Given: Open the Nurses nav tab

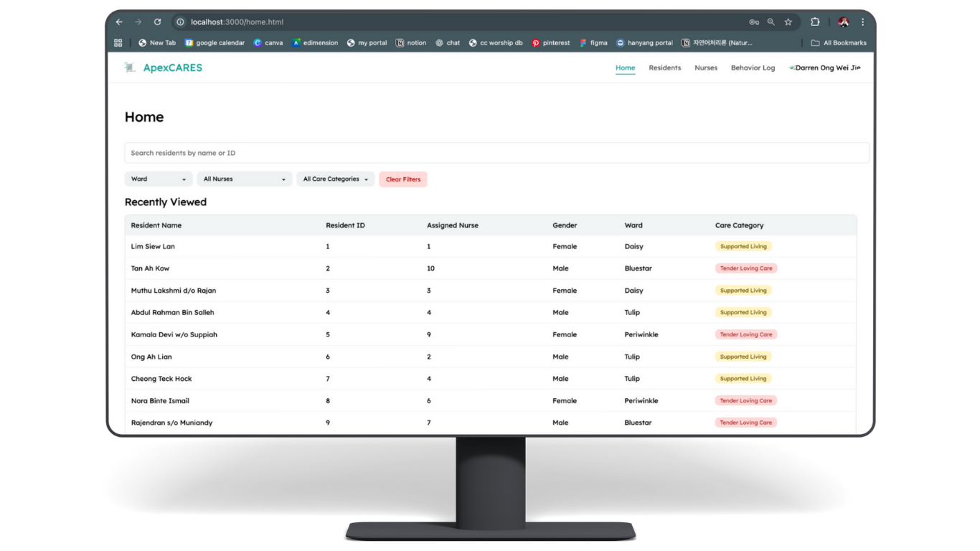Looking at the screenshot, I should pyautogui.click(x=705, y=68).
